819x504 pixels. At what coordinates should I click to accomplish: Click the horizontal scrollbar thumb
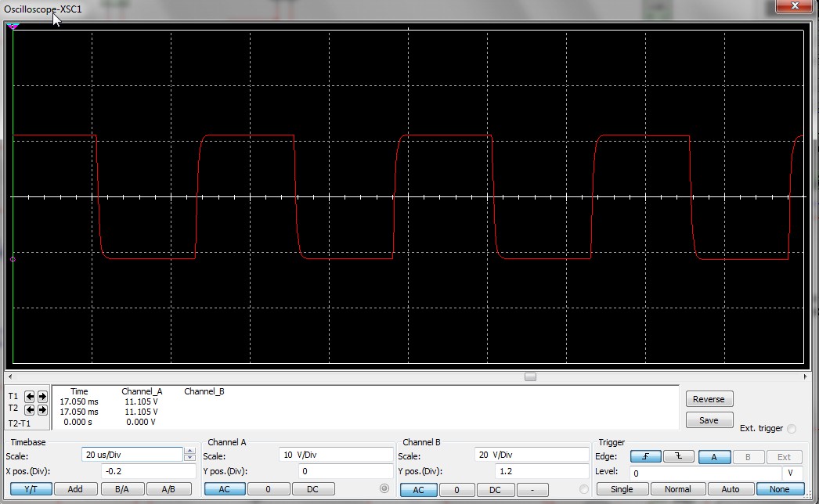click(x=530, y=377)
